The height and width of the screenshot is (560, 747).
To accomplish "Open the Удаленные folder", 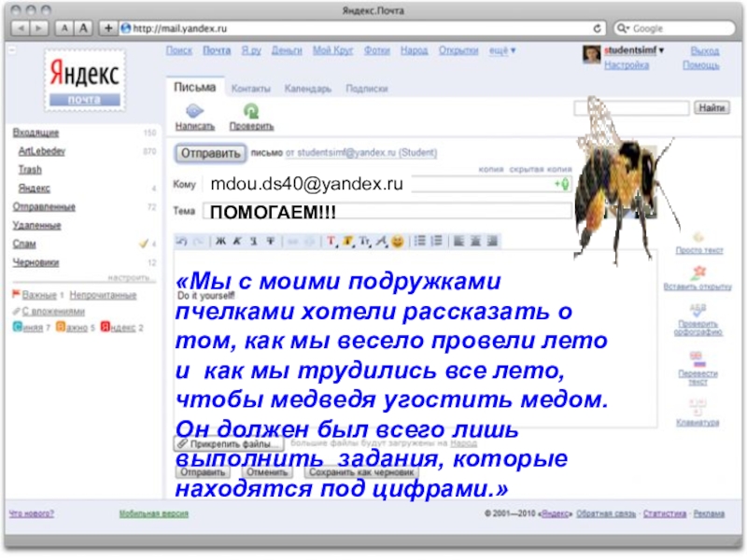I will (x=36, y=226).
